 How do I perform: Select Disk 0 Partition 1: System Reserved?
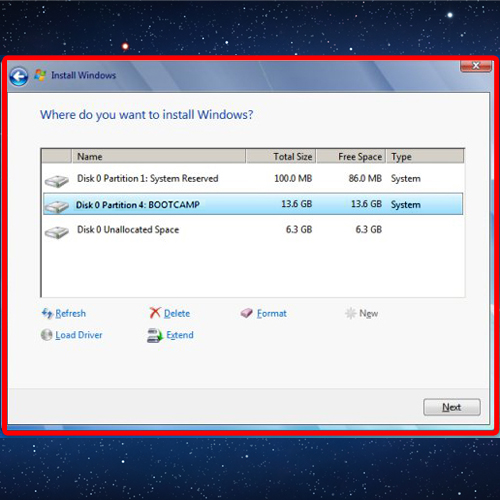pyautogui.click(x=253, y=179)
